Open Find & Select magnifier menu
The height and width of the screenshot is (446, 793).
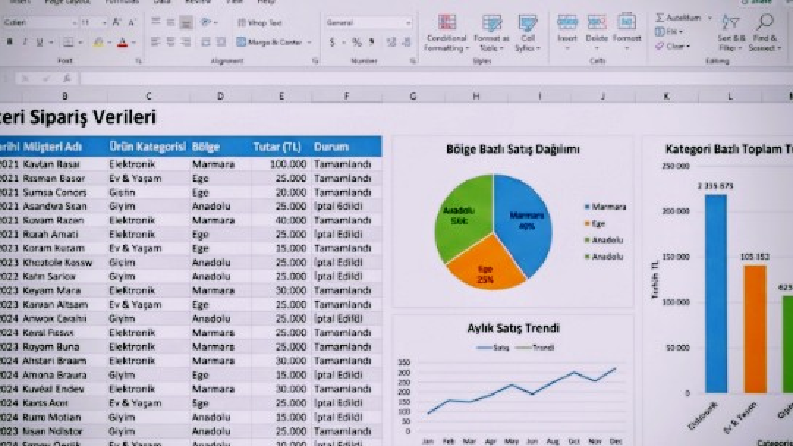765,33
